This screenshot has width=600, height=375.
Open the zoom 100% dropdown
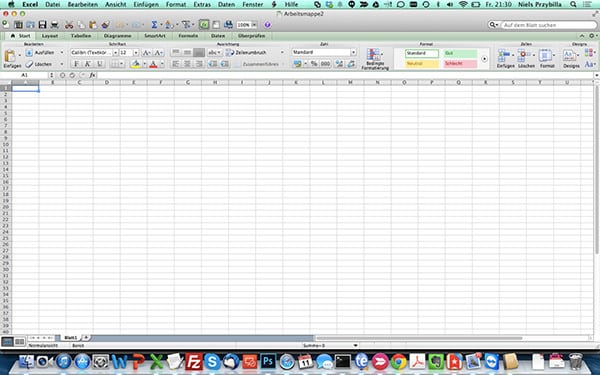[254, 25]
